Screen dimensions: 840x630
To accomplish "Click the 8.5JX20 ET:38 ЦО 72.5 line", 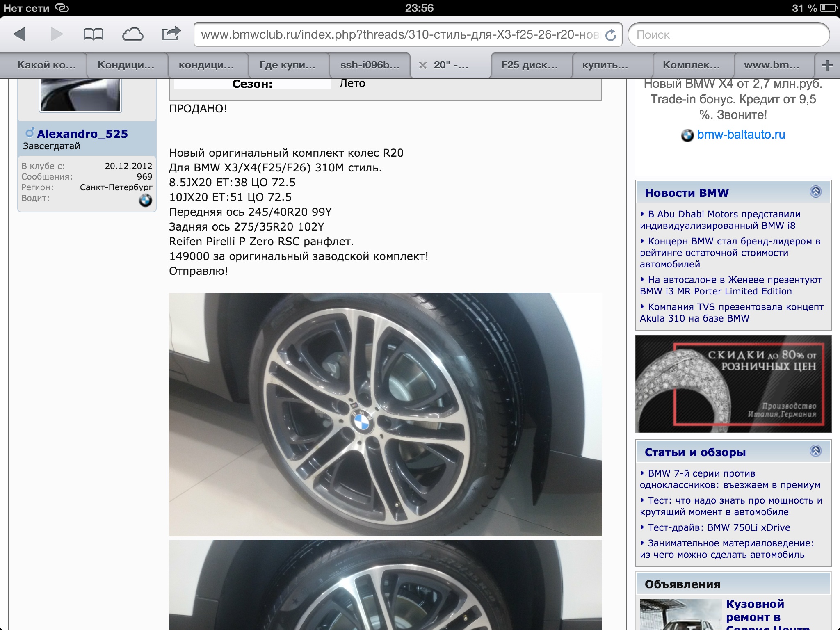I will point(232,183).
